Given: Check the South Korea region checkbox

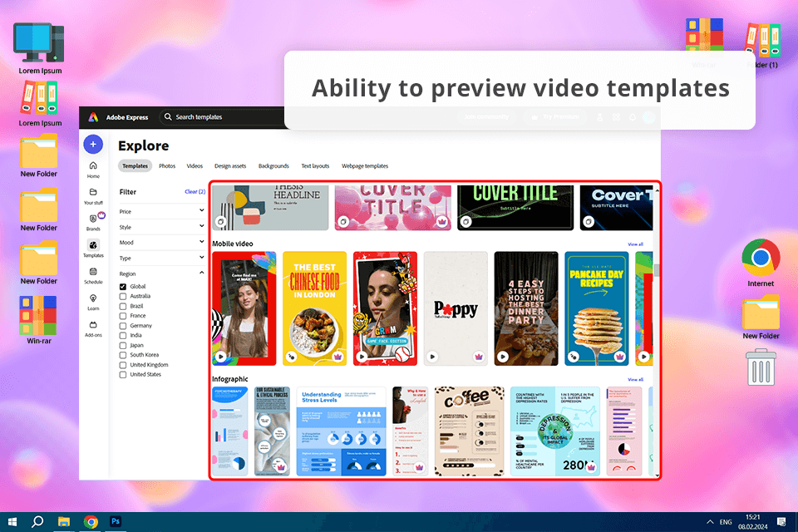Looking at the screenshot, I should point(123,355).
